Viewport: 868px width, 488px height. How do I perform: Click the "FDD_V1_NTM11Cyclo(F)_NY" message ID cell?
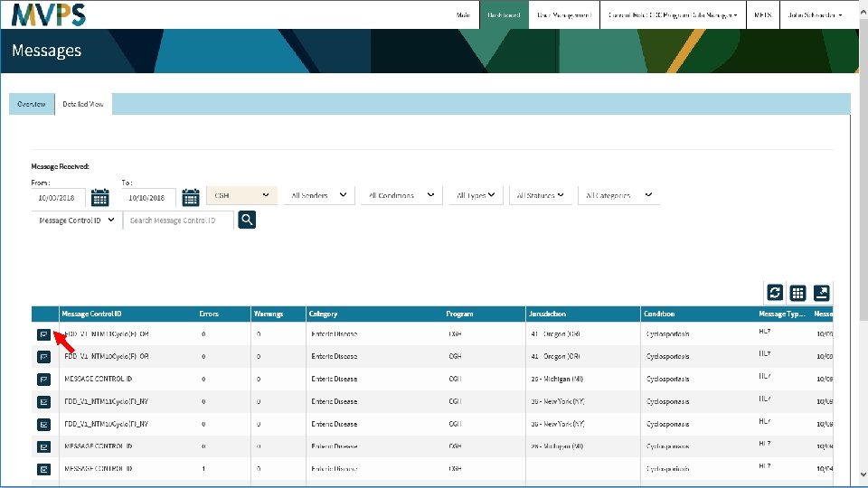[107, 401]
